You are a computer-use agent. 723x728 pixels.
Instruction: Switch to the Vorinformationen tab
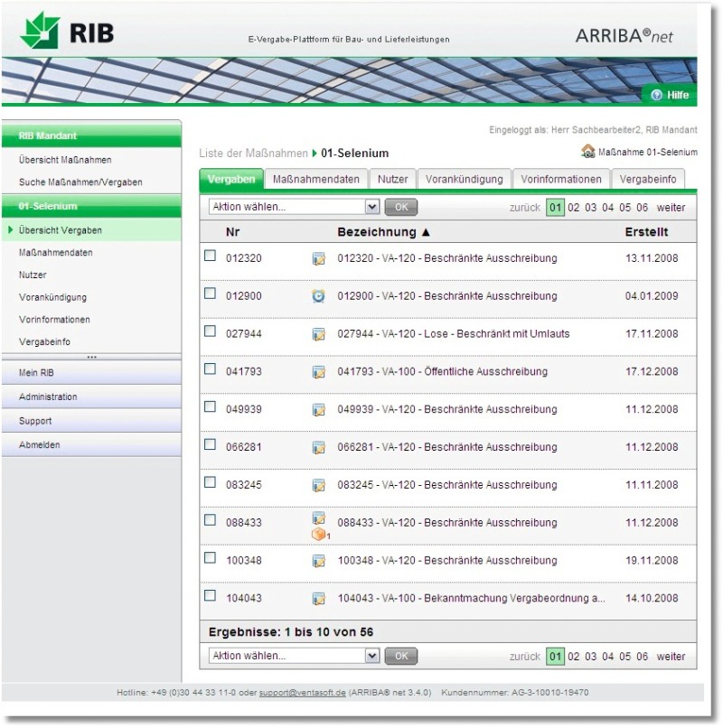561,179
